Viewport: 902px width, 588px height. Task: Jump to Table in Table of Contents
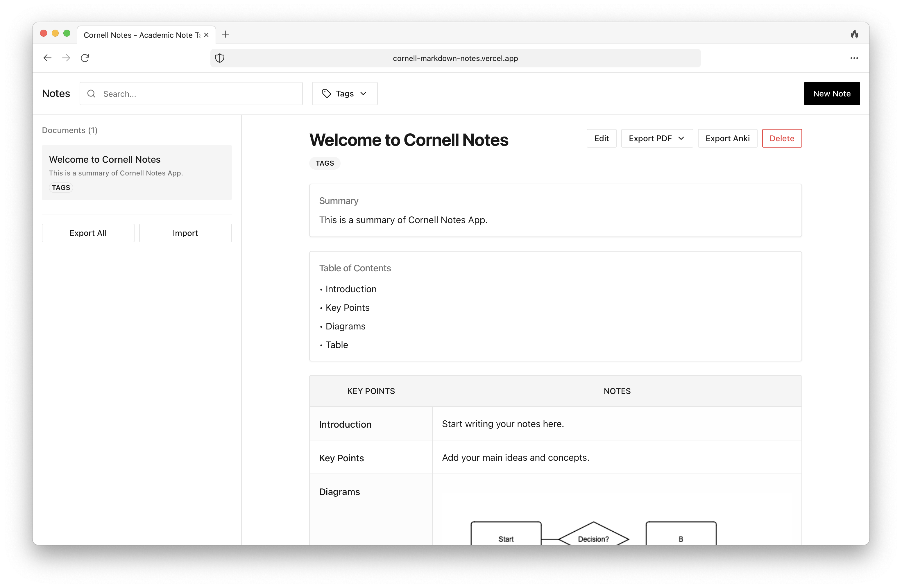pos(337,345)
